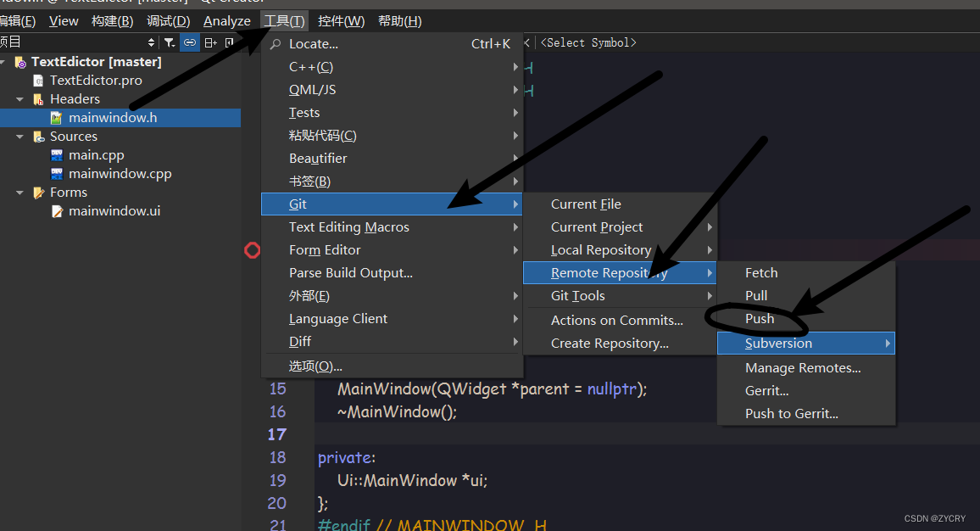Open the 构建(B) menu
The height and width of the screenshot is (531, 980).
[x=113, y=21]
